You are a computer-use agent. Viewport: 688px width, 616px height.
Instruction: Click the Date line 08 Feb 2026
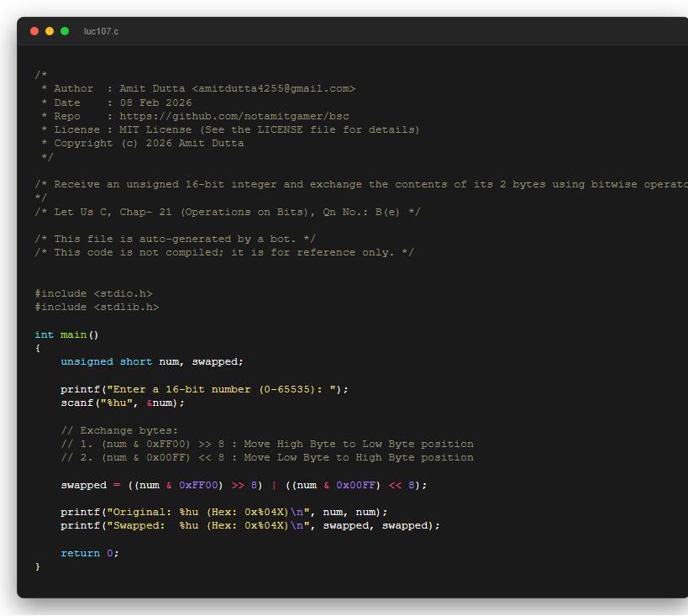(116, 103)
